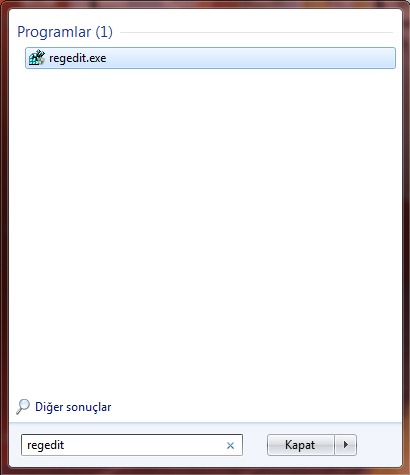This screenshot has width=410, height=475.
Task: Click the small cube graphic of regedit icon
Action: pyautogui.click(x=36, y=59)
